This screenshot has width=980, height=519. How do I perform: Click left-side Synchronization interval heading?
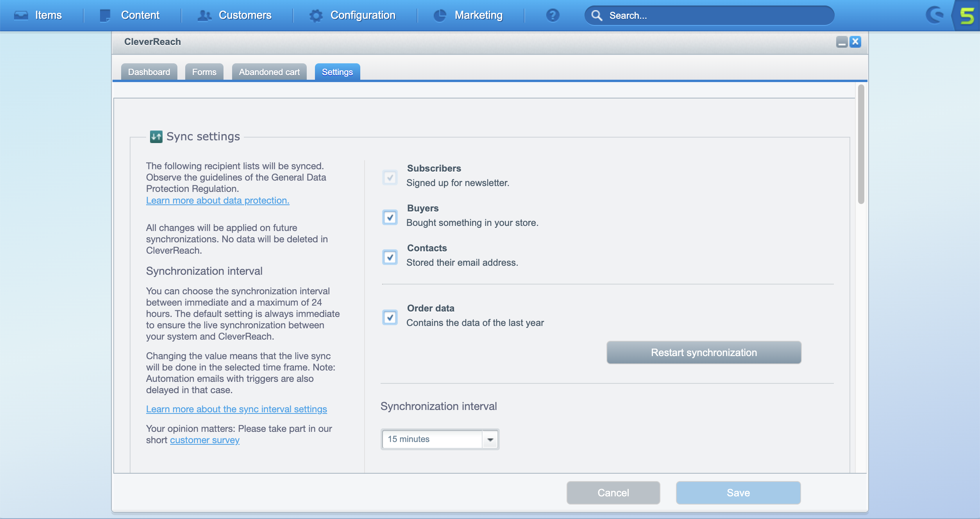(x=204, y=271)
